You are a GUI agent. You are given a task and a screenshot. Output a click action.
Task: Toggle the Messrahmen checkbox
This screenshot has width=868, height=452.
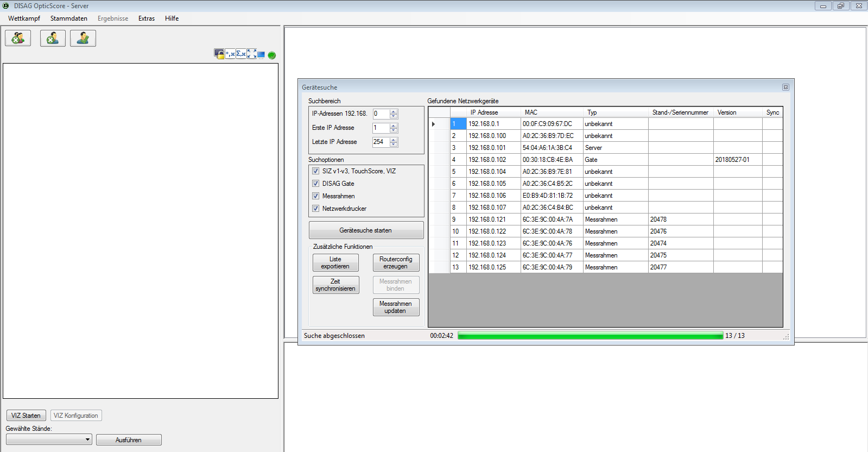point(315,196)
